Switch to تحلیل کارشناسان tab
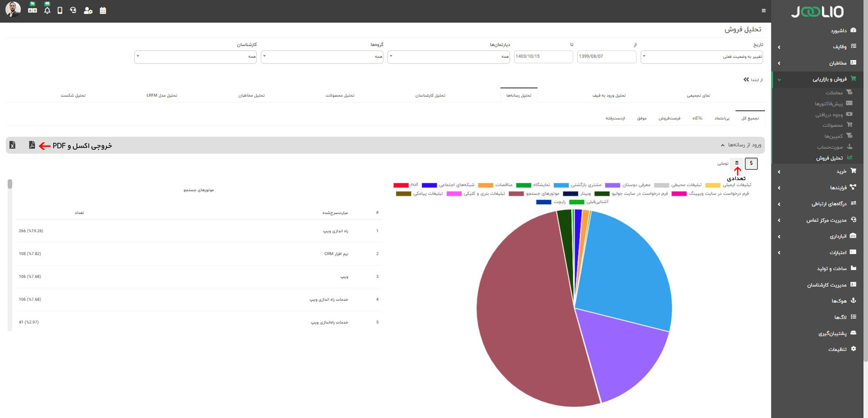The width and height of the screenshot is (868, 418). 430,95
